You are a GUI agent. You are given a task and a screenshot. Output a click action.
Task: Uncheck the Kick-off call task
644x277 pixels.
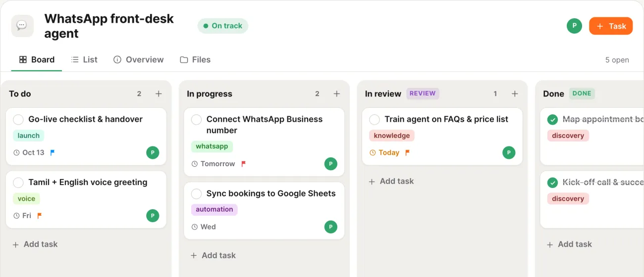click(552, 183)
